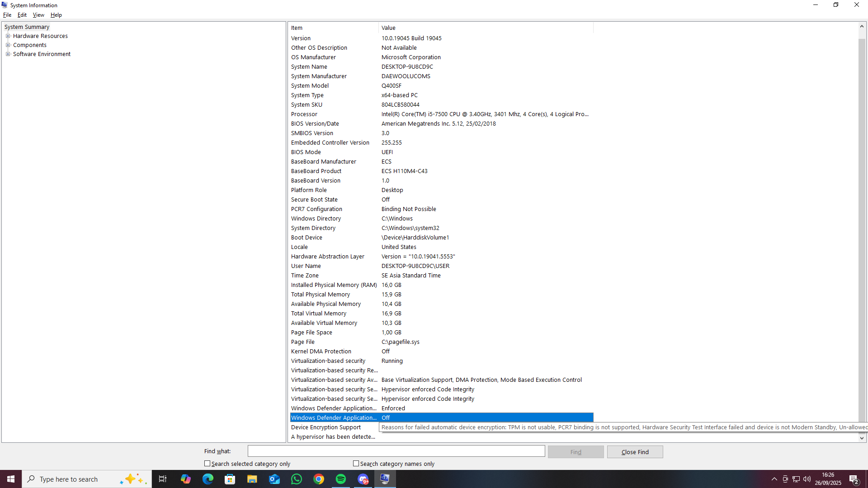868x488 pixels.
Task: Open WhatsApp from the taskbar
Action: [x=297, y=479]
